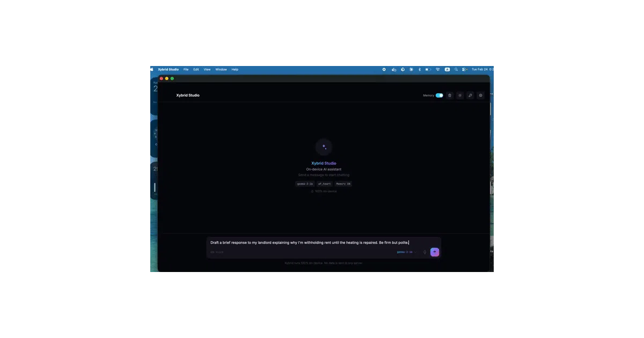Screen dimensions: 644x338
Task: Open the View menu
Action: (x=207, y=69)
